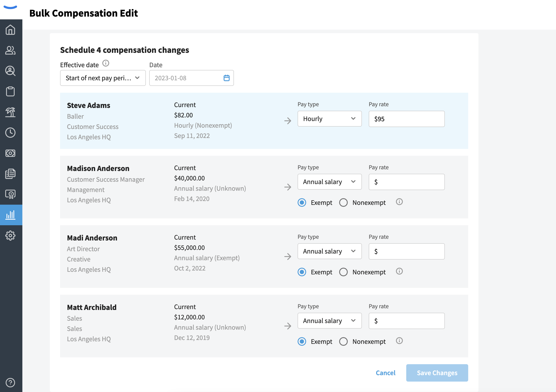This screenshot has width=556, height=392.
Task: Click Steve Adams' pay rate field
Action: point(407,119)
